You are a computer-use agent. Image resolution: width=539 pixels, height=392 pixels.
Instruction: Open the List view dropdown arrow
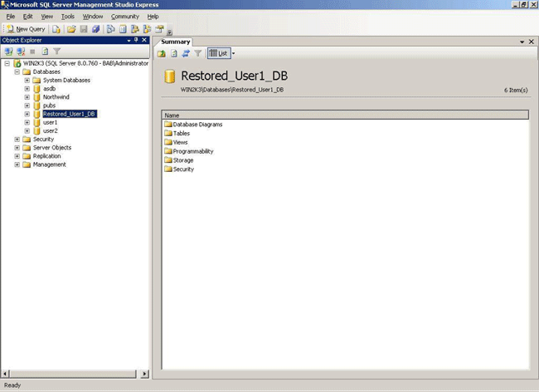point(234,53)
